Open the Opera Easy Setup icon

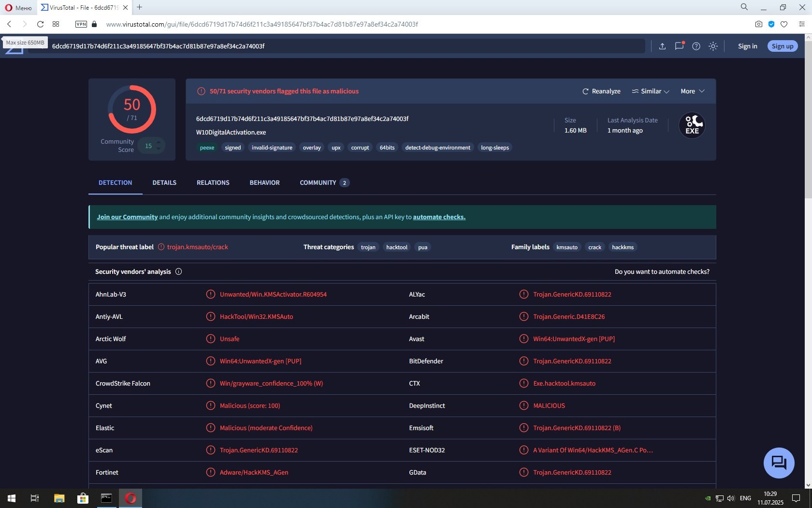(x=801, y=24)
